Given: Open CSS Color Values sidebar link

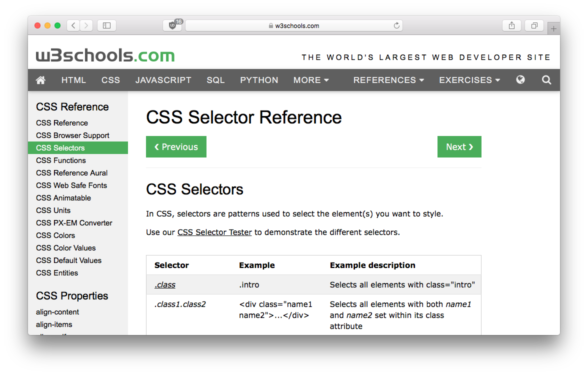Looking at the screenshot, I should pos(65,248).
